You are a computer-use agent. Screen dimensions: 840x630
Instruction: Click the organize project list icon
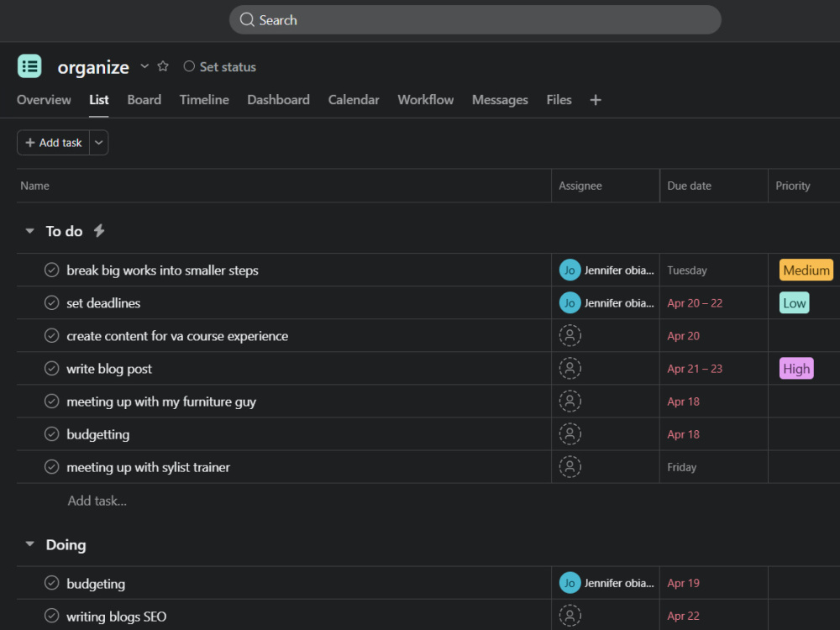click(29, 66)
